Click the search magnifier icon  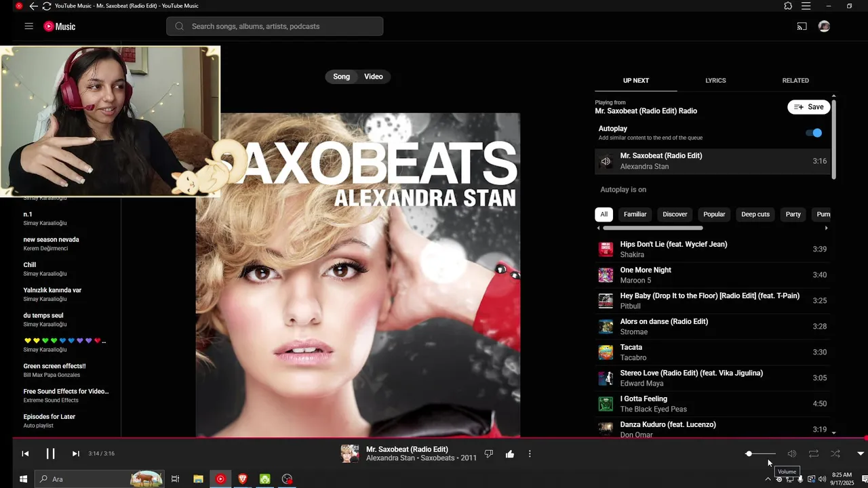(180, 26)
